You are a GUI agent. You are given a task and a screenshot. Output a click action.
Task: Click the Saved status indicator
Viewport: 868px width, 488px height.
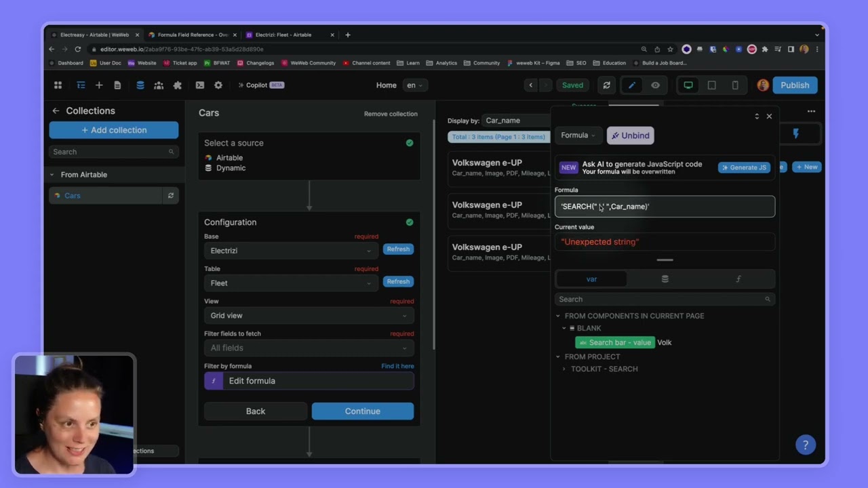pyautogui.click(x=572, y=85)
